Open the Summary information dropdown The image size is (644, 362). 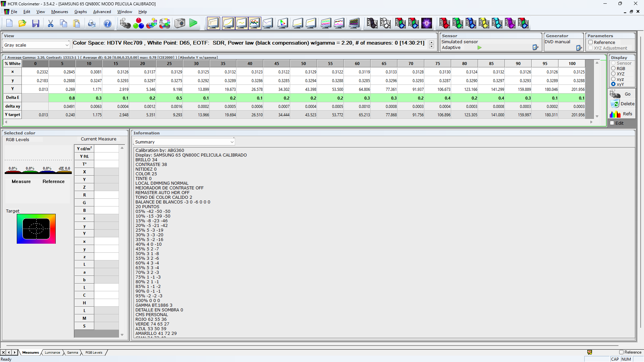pos(232,142)
